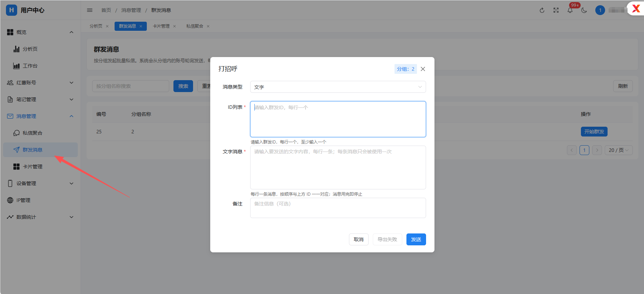The image size is (644, 294).
Task: Click the 刷新 button
Action: tap(623, 86)
